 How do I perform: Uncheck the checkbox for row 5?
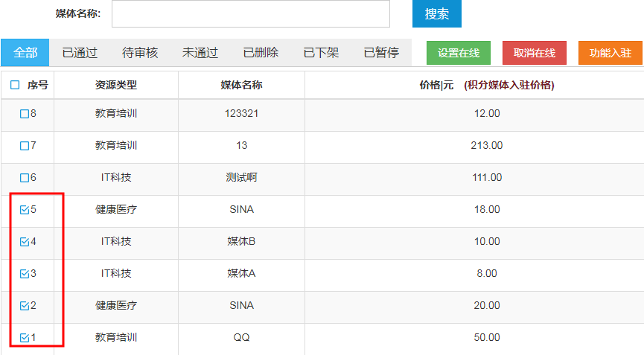pyautogui.click(x=25, y=210)
